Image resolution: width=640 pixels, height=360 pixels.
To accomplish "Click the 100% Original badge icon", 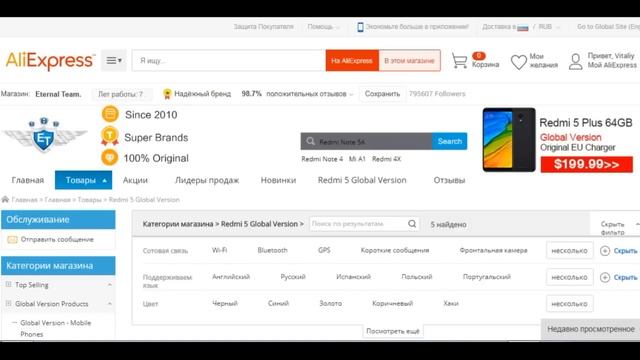I will [x=109, y=157].
